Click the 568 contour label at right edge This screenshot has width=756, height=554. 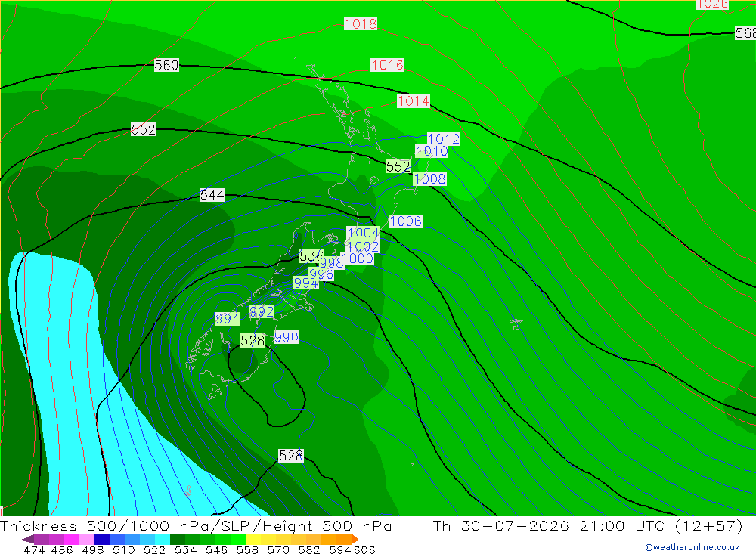point(745,32)
